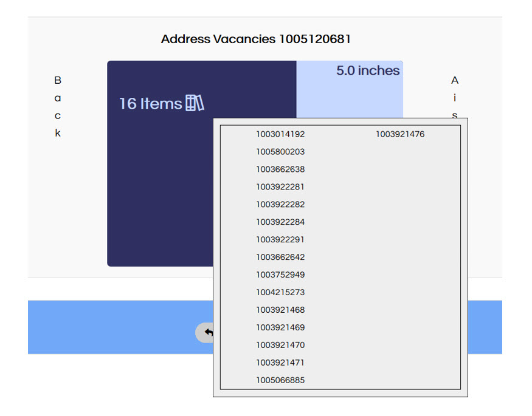Choose item 1003662638 from the popup

click(x=280, y=169)
